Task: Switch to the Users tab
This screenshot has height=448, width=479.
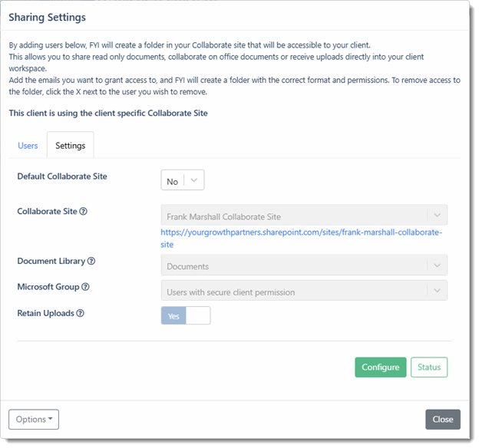Action: [28, 146]
